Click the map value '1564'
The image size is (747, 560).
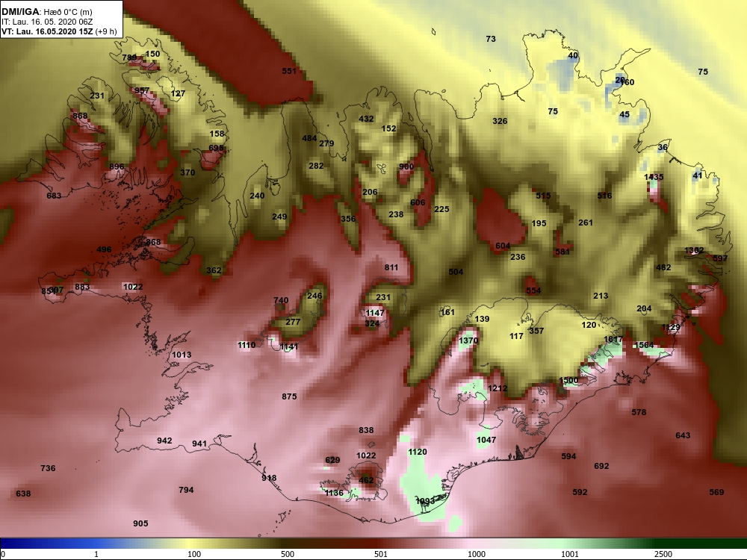pyautogui.click(x=644, y=345)
